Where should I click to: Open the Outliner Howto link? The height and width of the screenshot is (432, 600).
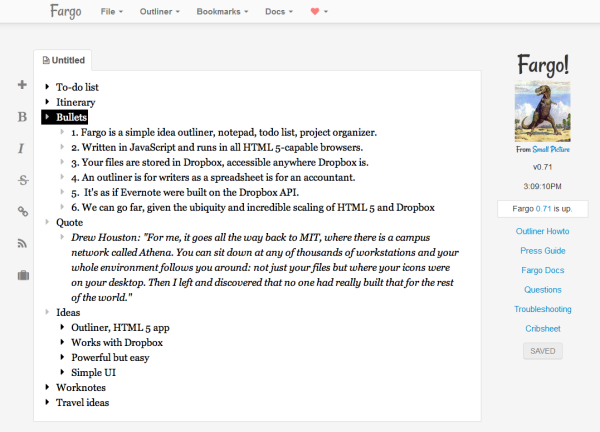point(543,232)
